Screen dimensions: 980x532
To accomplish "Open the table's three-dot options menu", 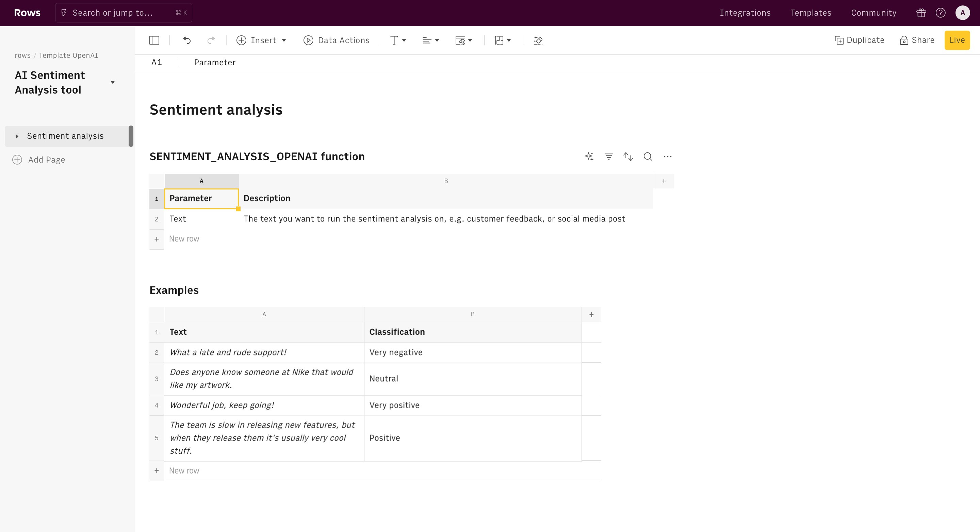I will 668,157.
